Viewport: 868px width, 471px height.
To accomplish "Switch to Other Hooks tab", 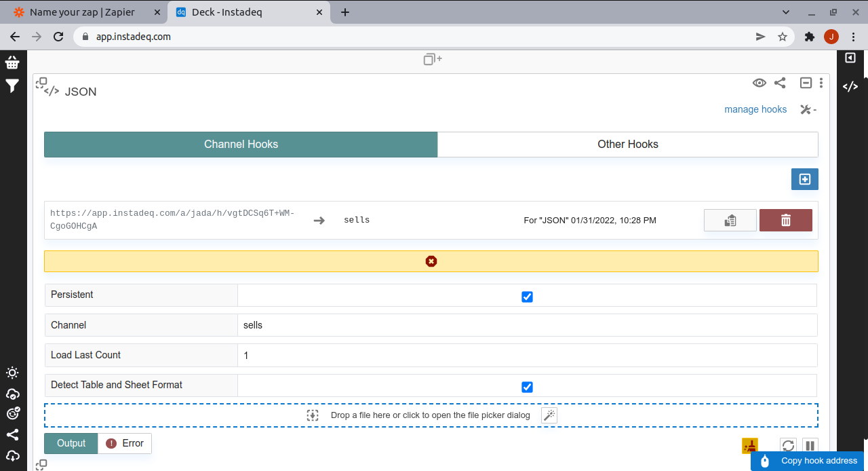I will tap(628, 144).
